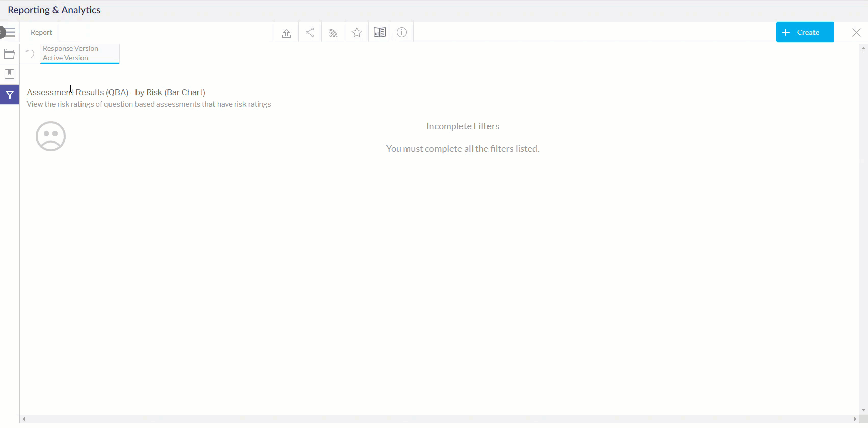The image size is (868, 428).
Task: Click the Assessment Results (QBA) report title
Action: [x=116, y=92]
